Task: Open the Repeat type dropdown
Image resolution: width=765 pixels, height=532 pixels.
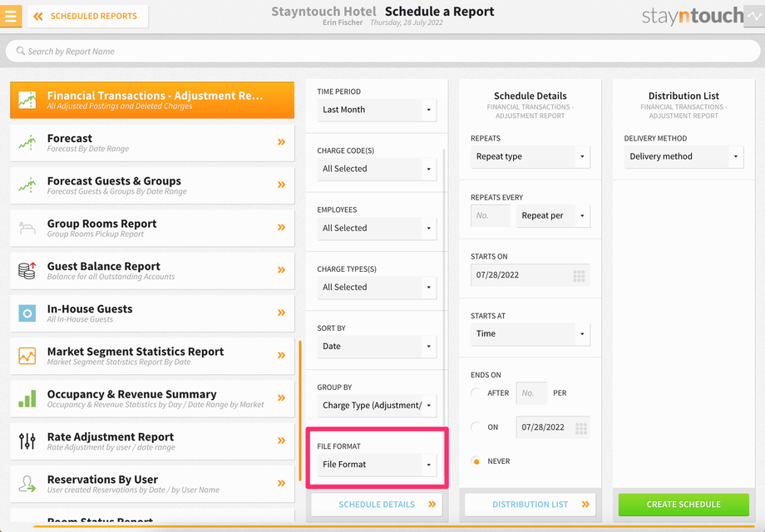Action: click(x=531, y=156)
